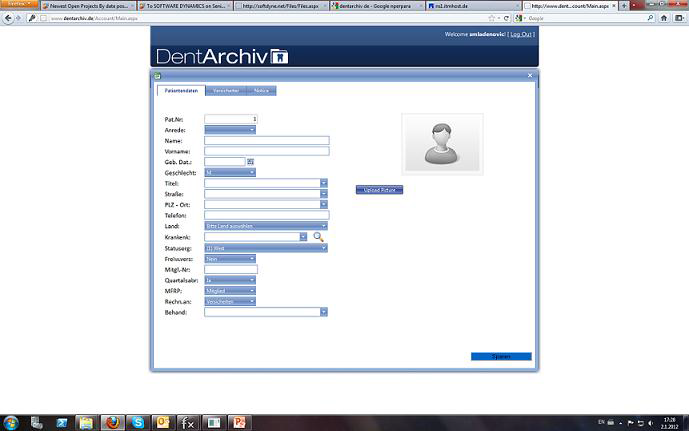689x431 pixels.
Task: Click into the Vorname field
Action: (x=267, y=151)
